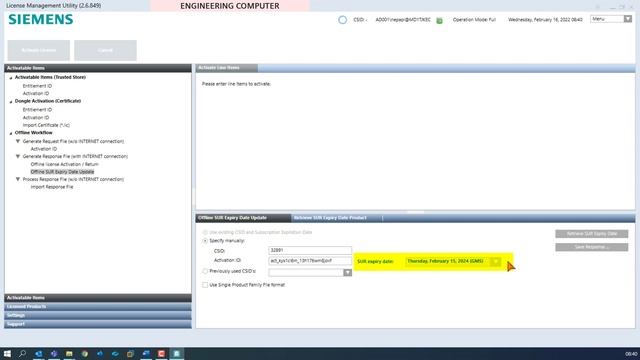This screenshot has width=640, height=360.
Task: Select 'Entitlement ID' under Dongle Activation
Action: (37, 110)
